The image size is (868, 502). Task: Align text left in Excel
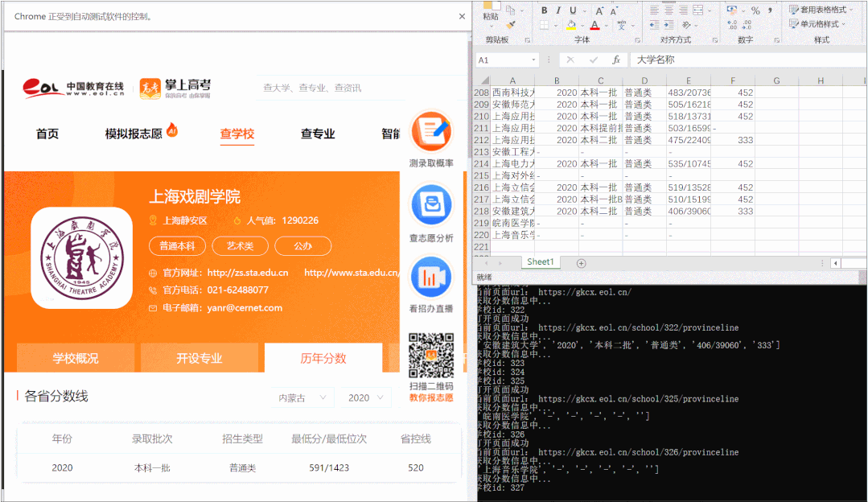(654, 10)
